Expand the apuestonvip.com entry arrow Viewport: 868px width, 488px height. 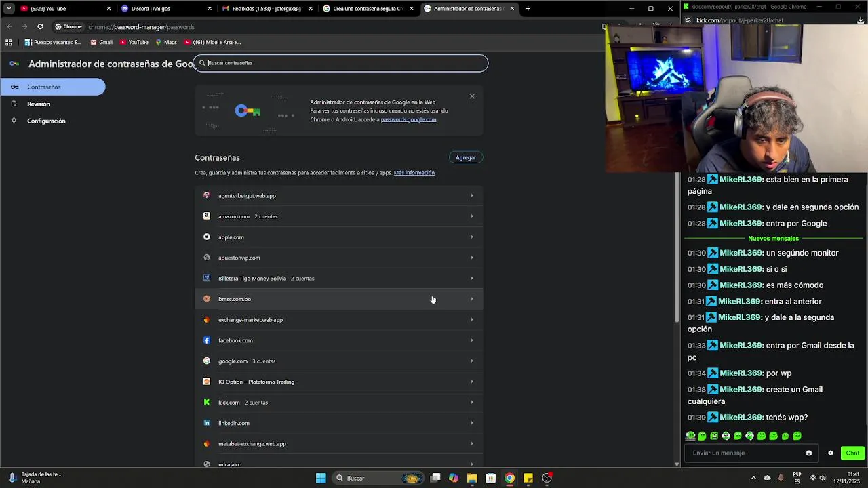point(472,258)
